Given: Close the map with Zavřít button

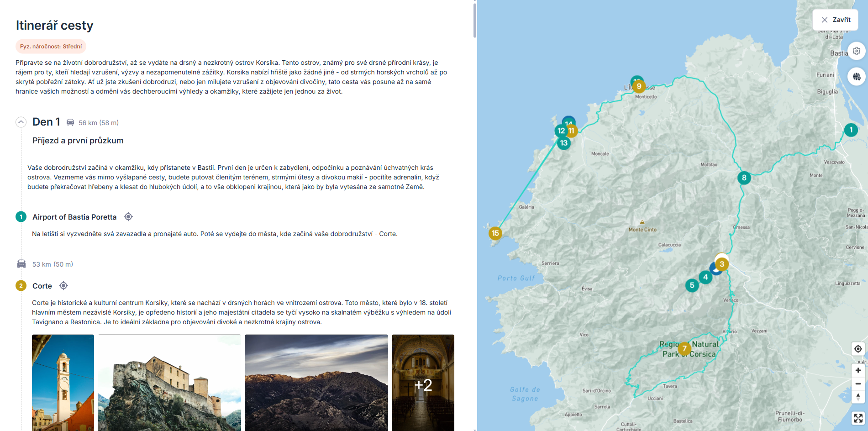Looking at the screenshot, I should tap(835, 20).
